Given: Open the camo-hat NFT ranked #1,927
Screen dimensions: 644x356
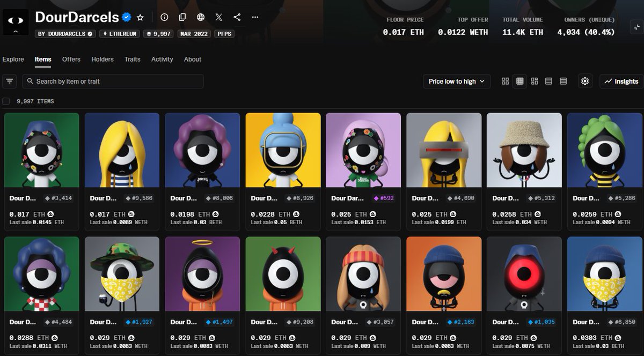Looking at the screenshot, I should (x=122, y=274).
